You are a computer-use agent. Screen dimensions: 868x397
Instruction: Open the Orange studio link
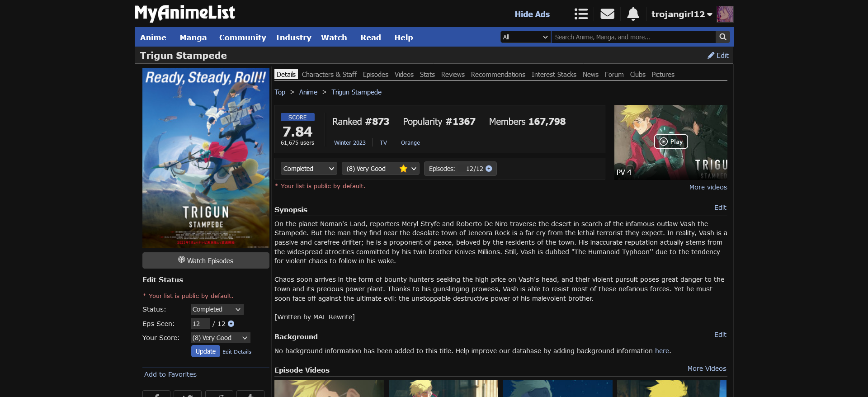click(410, 143)
